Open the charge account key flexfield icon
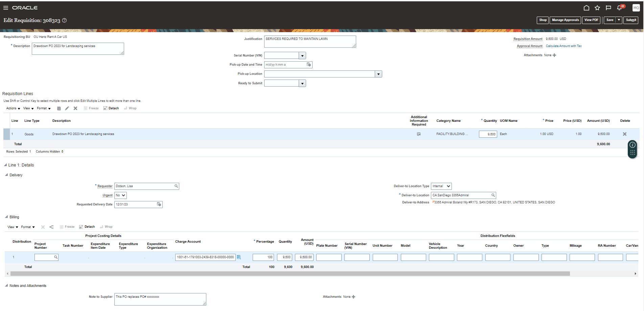 tap(239, 257)
